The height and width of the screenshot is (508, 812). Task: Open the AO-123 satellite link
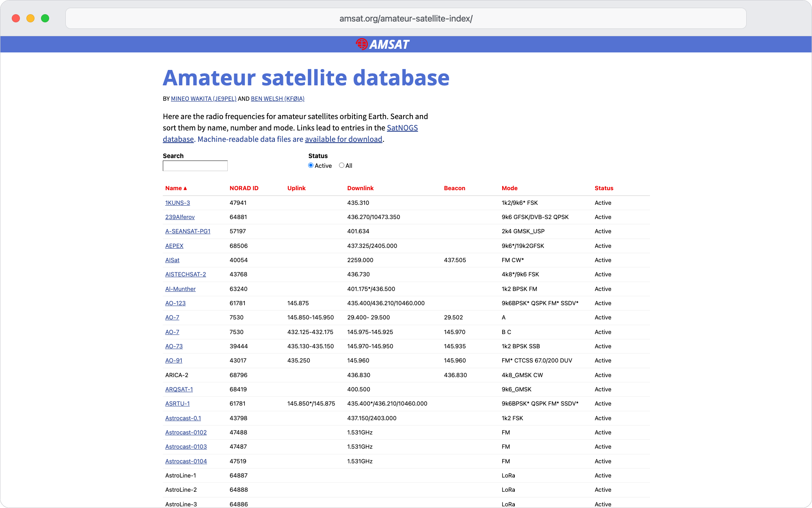point(175,303)
